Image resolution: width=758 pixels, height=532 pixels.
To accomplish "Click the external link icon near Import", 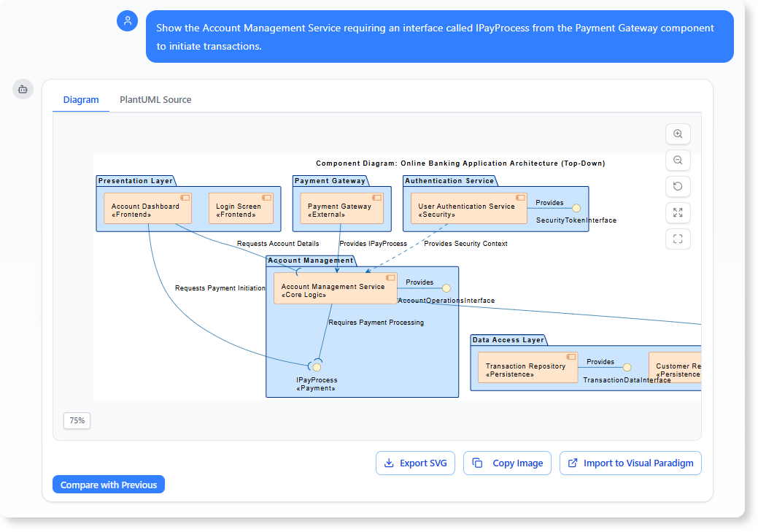I will pyautogui.click(x=573, y=463).
